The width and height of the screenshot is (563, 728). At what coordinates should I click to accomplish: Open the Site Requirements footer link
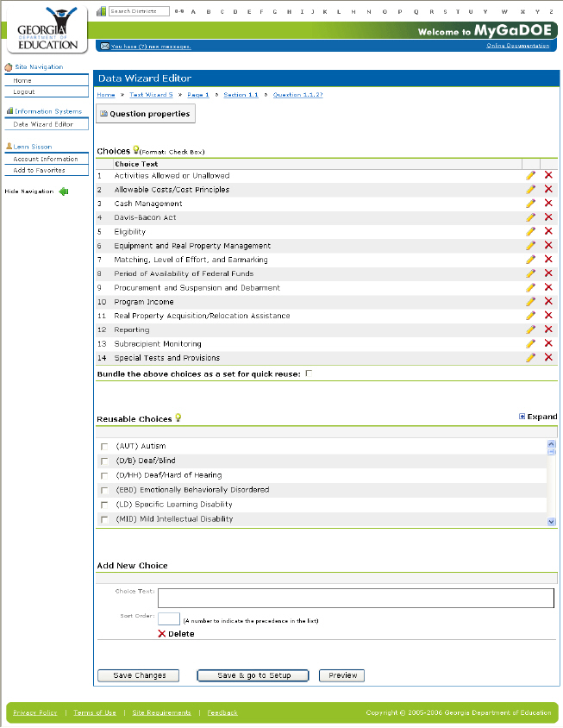pos(161,712)
